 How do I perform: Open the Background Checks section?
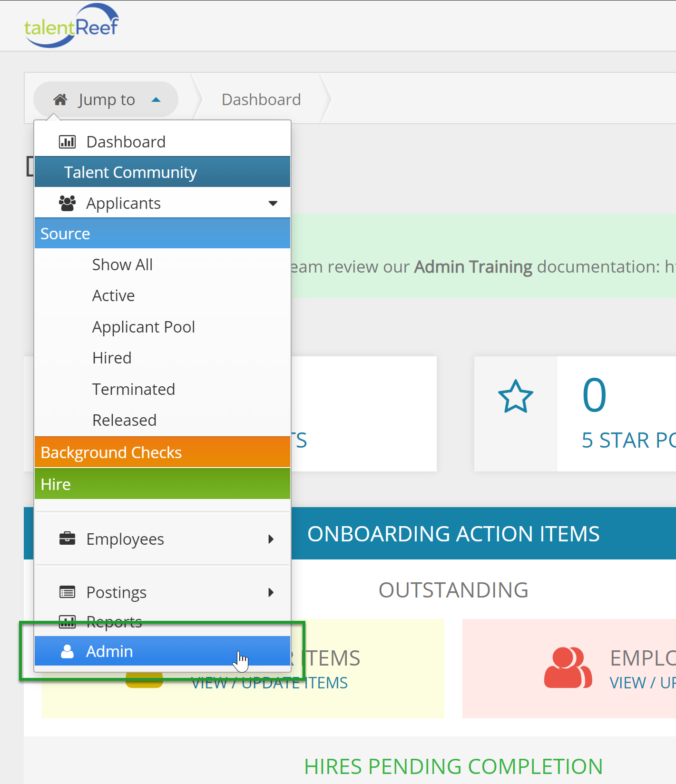(111, 452)
